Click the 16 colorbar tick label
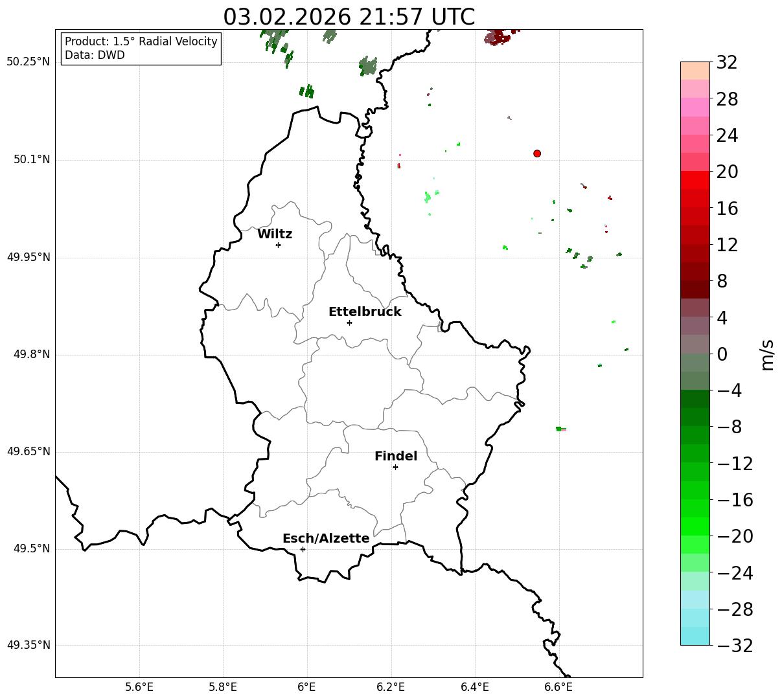This screenshot has width=782, height=700. pos(727,209)
